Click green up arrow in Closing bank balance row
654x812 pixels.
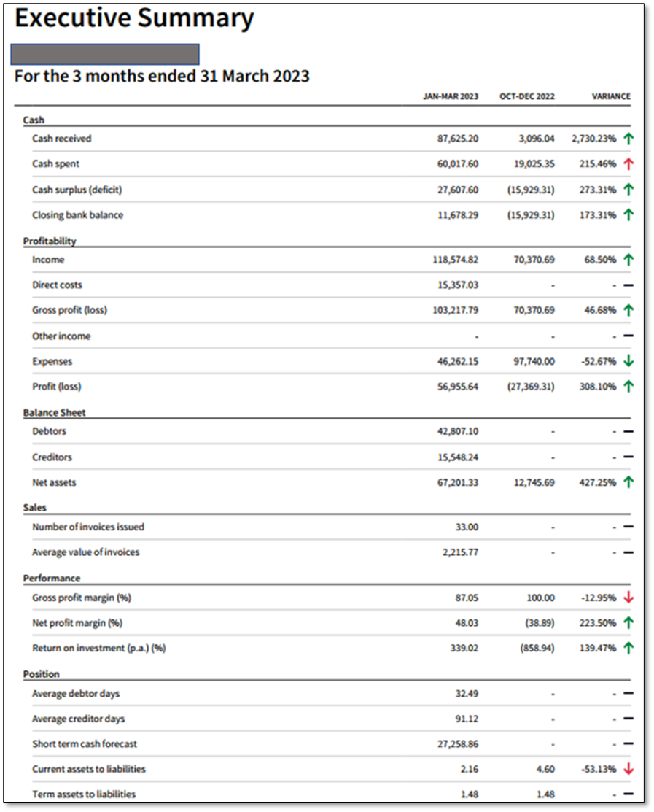[x=628, y=215]
